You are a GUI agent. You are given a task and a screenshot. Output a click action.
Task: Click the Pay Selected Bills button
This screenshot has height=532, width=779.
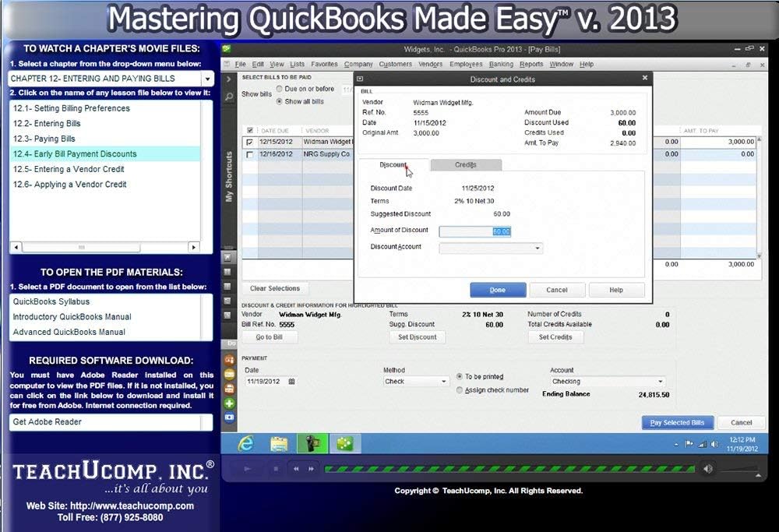[x=677, y=423]
